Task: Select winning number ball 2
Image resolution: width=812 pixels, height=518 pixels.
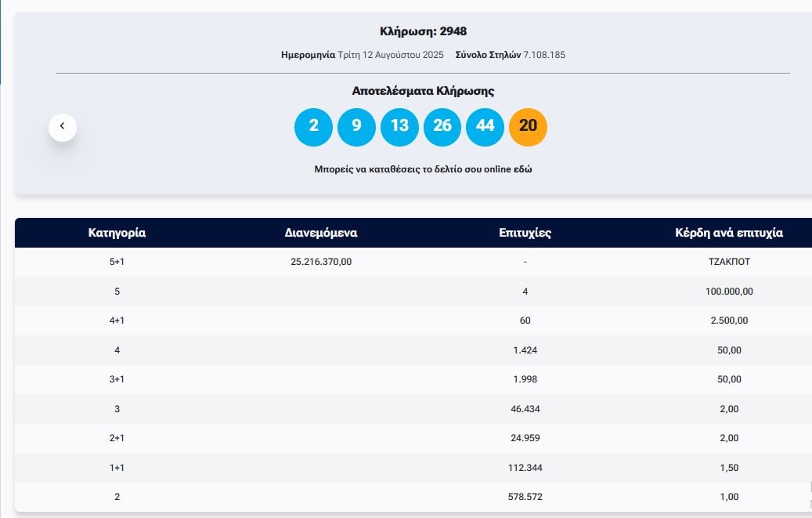Action: (313, 127)
